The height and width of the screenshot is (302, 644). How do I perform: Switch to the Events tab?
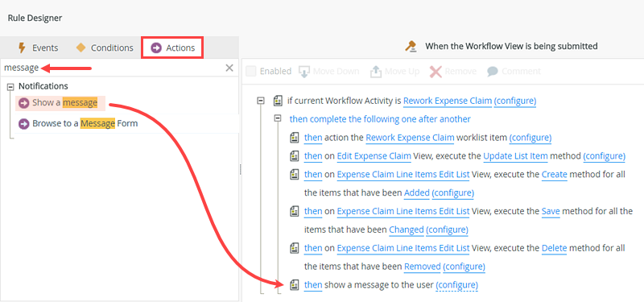(38, 48)
